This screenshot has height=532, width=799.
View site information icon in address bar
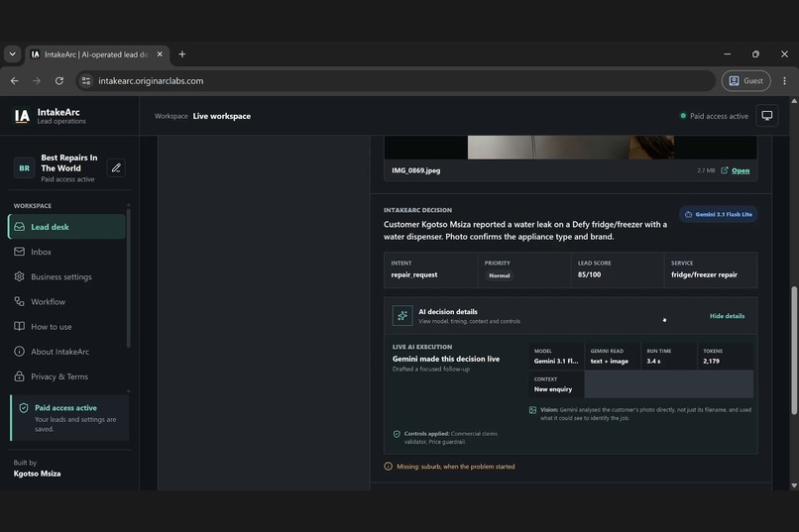(x=86, y=80)
